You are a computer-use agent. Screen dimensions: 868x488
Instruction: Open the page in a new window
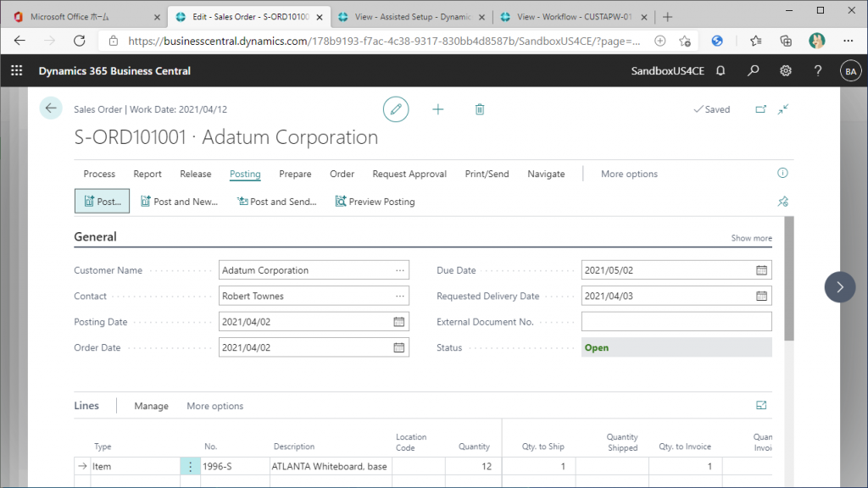(761, 109)
